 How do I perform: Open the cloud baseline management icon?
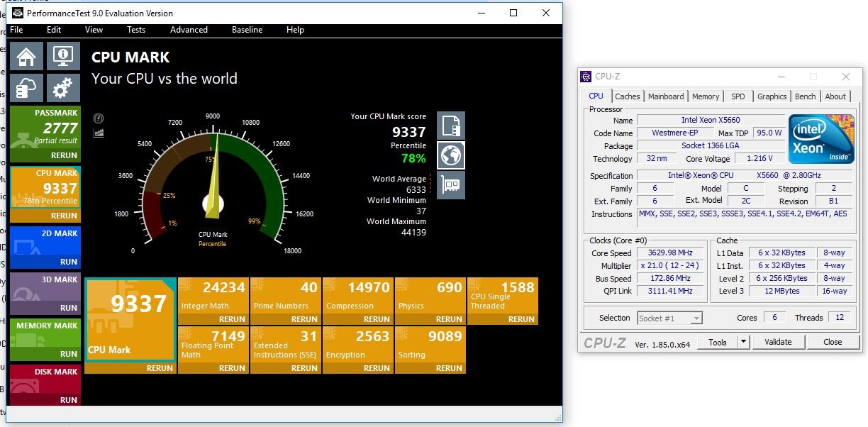(x=26, y=88)
